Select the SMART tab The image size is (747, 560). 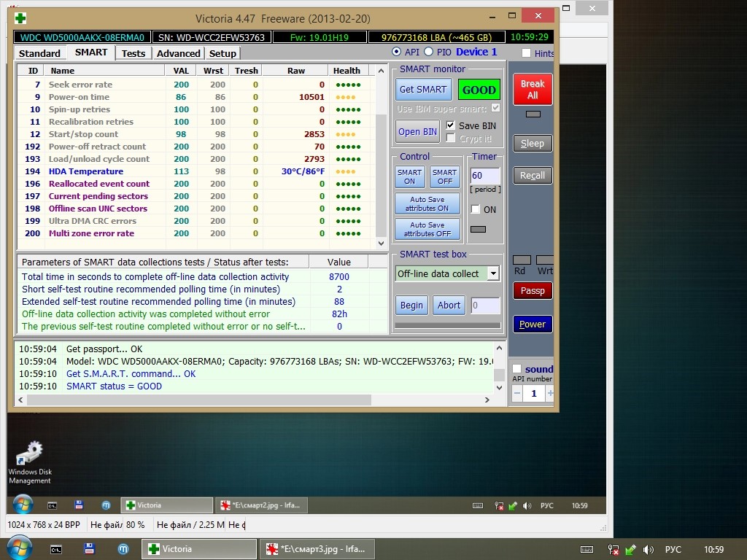(91, 52)
